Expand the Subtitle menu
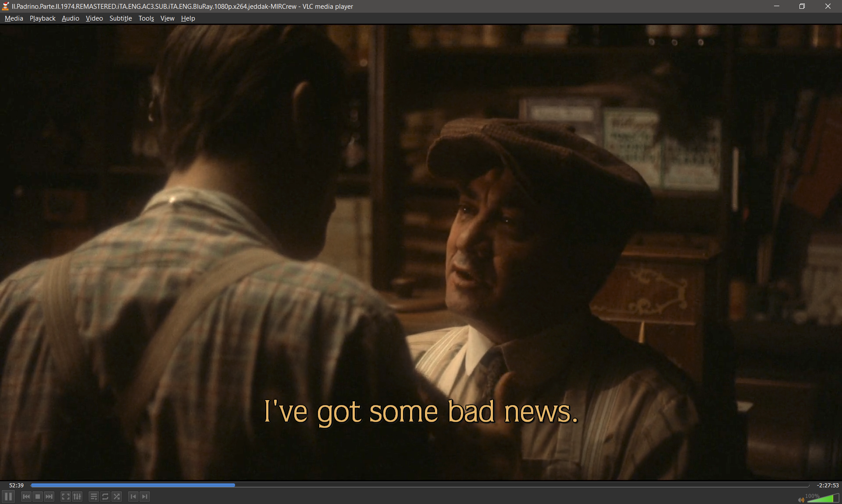This screenshot has width=842, height=504. [121, 18]
